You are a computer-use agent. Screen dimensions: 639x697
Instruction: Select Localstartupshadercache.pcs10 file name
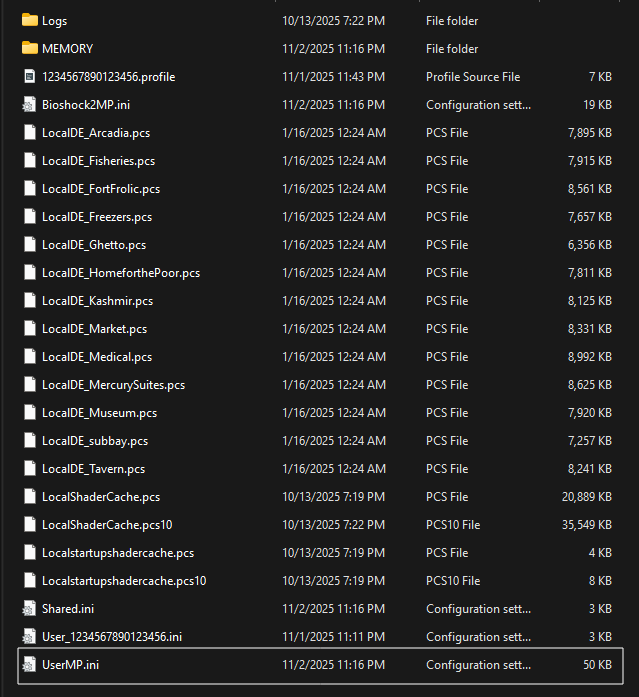[124, 580]
